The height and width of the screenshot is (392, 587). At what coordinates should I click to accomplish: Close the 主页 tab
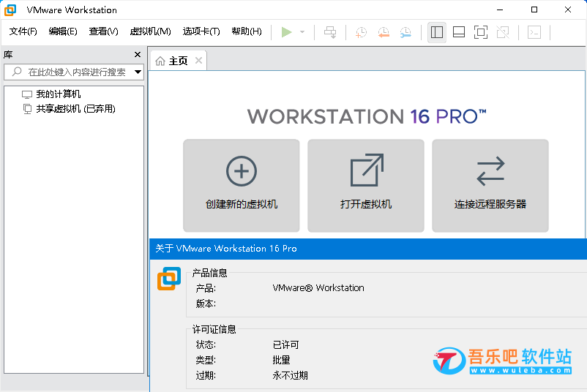[x=198, y=61]
